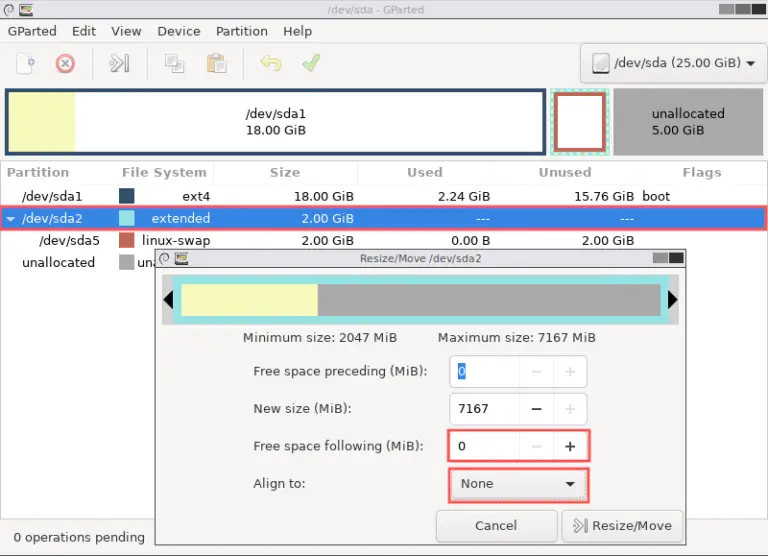This screenshot has height=556, width=768.
Task: Click the Undo last operation icon
Action: pyautogui.click(x=271, y=64)
